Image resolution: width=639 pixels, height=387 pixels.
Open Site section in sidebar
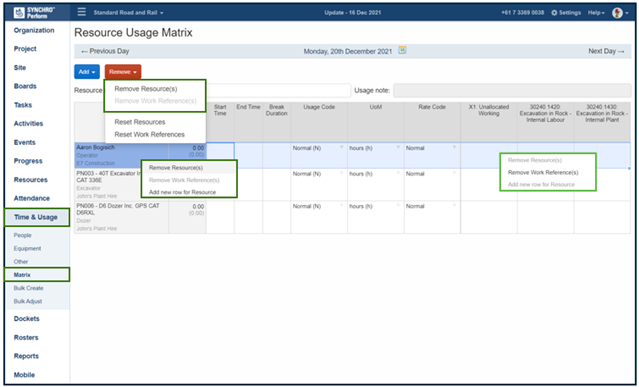(x=20, y=68)
